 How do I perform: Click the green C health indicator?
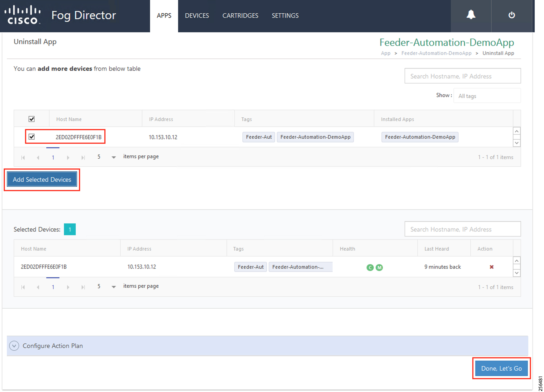tap(370, 267)
